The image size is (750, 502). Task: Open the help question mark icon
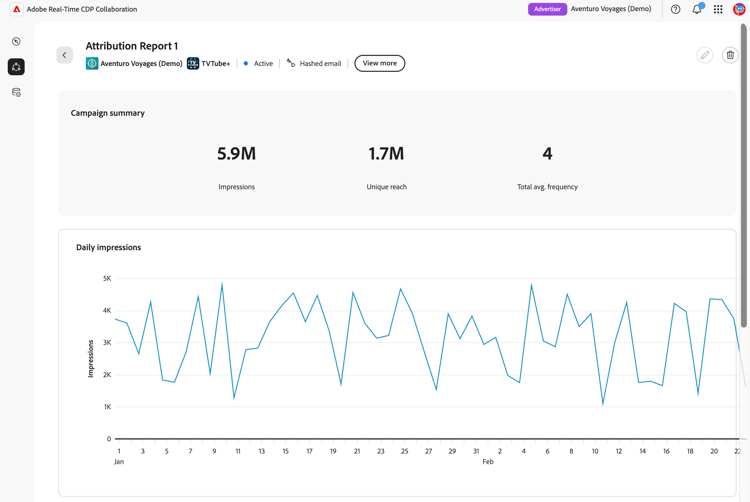[675, 9]
